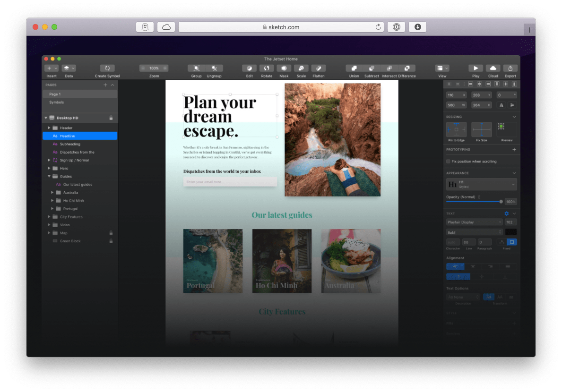
Task: Select the Flatten tool
Action: coord(318,68)
